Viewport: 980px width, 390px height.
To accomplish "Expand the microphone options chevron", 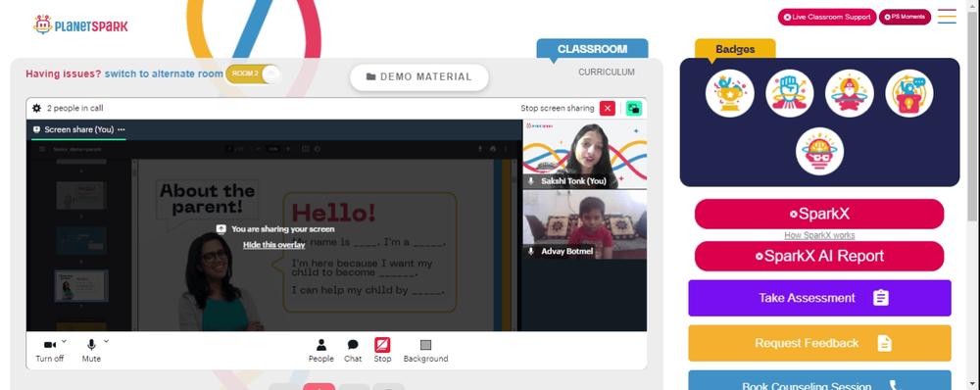I will 106,341.
